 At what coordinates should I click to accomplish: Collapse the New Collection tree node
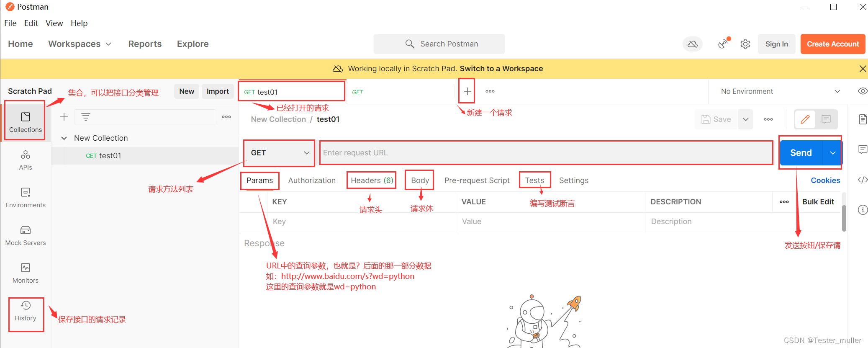pyautogui.click(x=64, y=138)
